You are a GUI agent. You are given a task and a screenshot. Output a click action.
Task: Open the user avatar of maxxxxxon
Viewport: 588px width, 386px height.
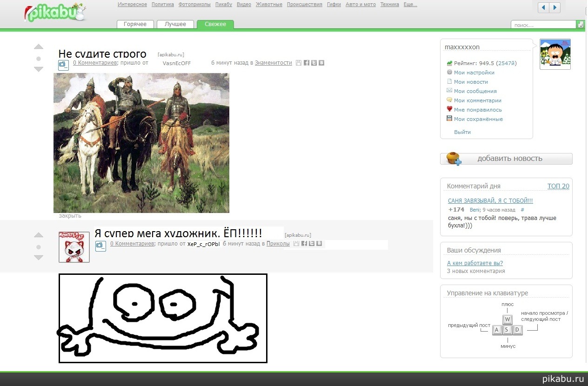click(555, 54)
